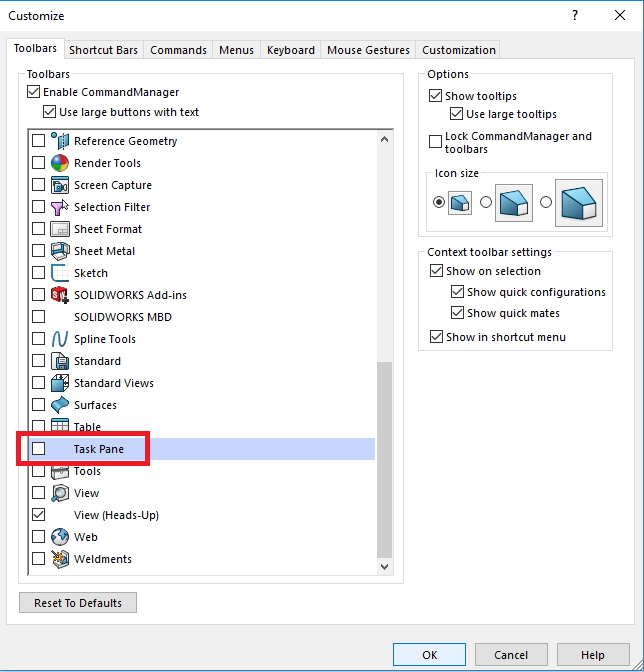
Task: Choose the medium icon size option
Action: coord(486,202)
